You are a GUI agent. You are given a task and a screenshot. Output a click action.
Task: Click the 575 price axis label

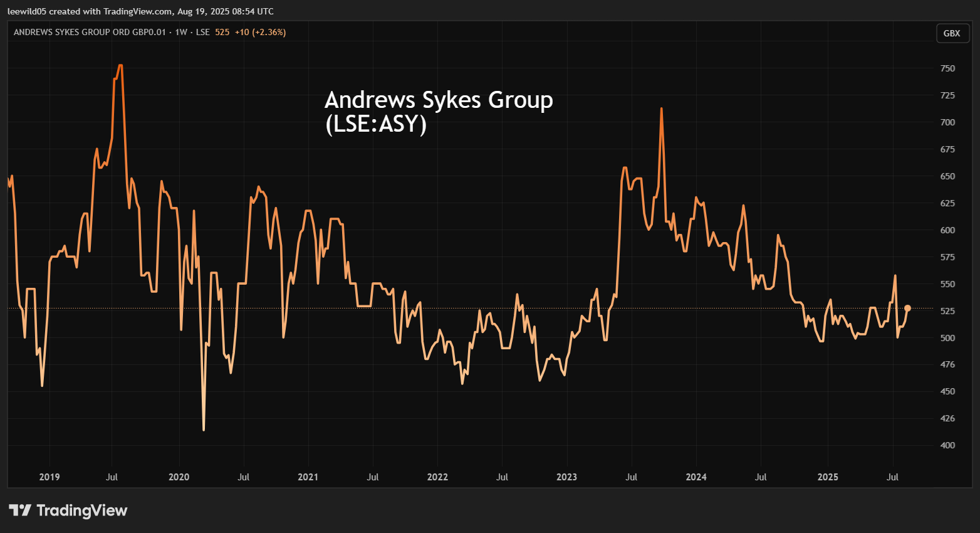(x=947, y=257)
